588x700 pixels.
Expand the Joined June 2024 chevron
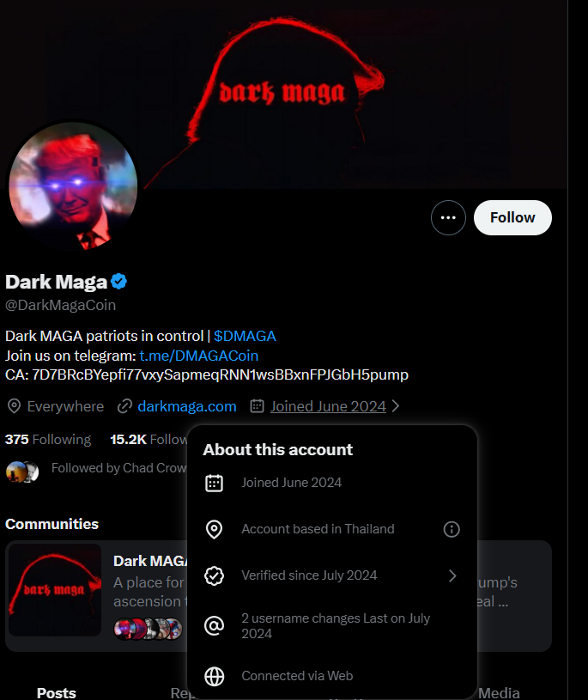pos(396,406)
